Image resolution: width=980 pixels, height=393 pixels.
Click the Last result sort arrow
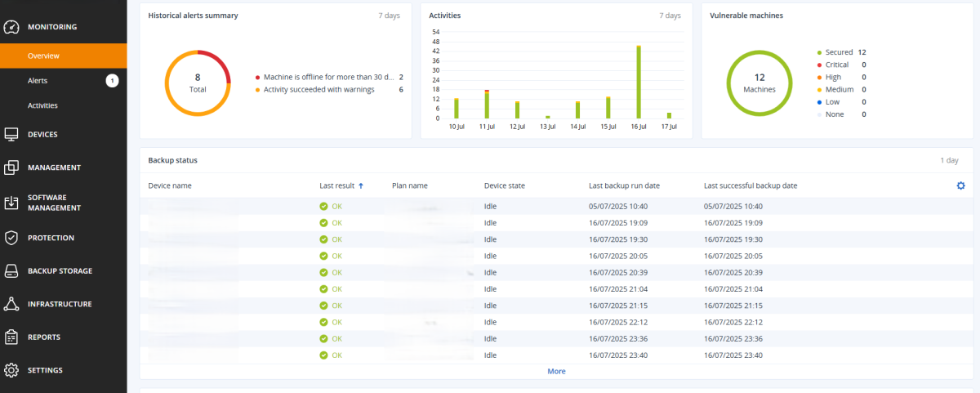tap(361, 186)
